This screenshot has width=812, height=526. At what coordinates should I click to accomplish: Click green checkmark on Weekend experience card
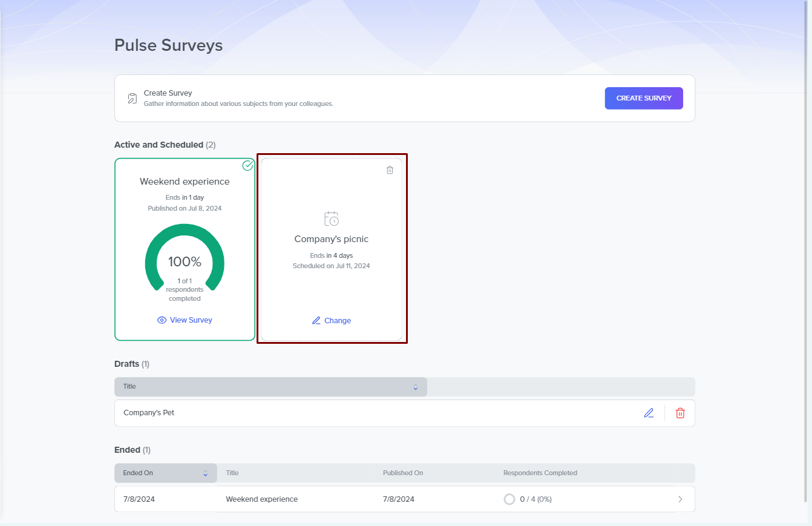point(247,165)
